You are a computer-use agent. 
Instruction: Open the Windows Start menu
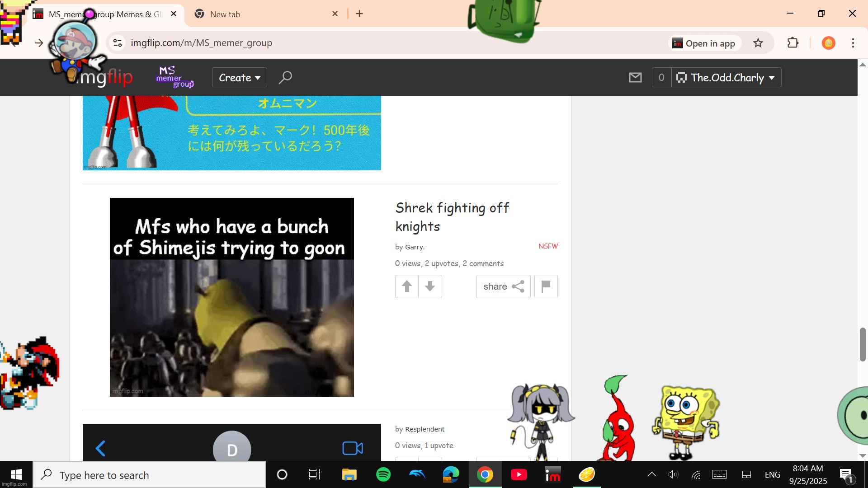tap(16, 474)
